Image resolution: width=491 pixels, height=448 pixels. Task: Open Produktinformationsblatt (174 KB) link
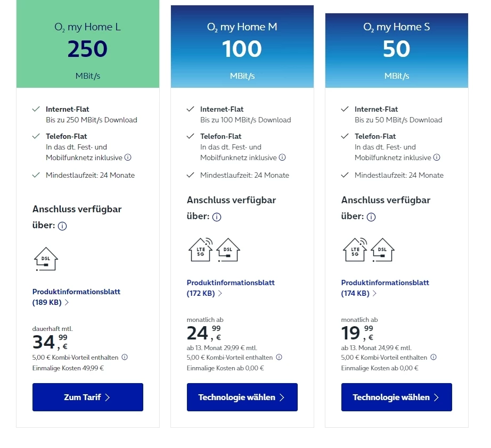tap(385, 288)
